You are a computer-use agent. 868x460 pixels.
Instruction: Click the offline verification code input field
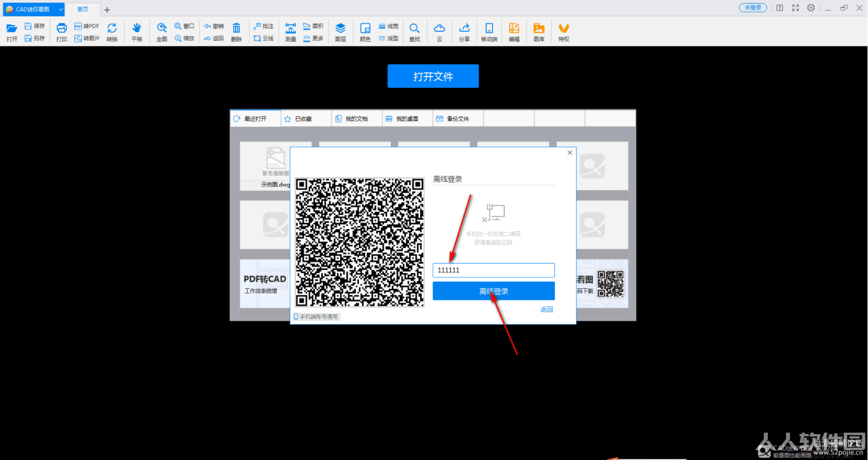coord(494,270)
